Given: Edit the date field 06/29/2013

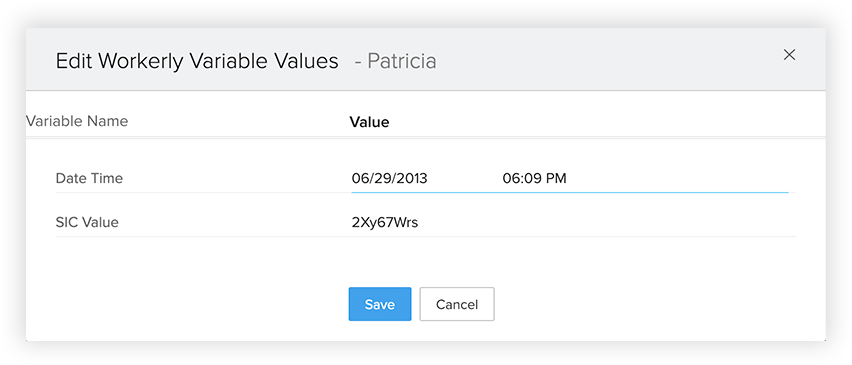Looking at the screenshot, I should 390,178.
